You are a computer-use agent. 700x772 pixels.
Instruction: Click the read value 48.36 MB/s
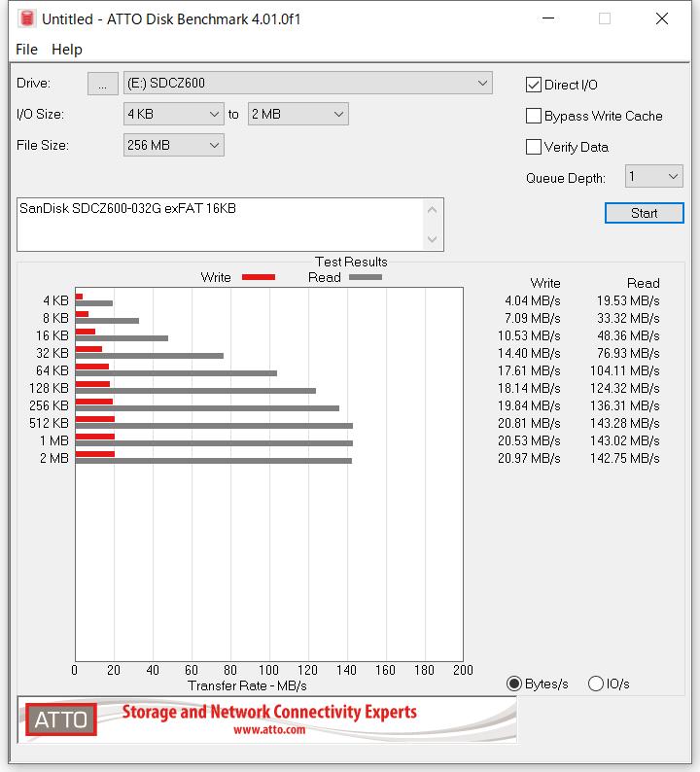pyautogui.click(x=628, y=335)
